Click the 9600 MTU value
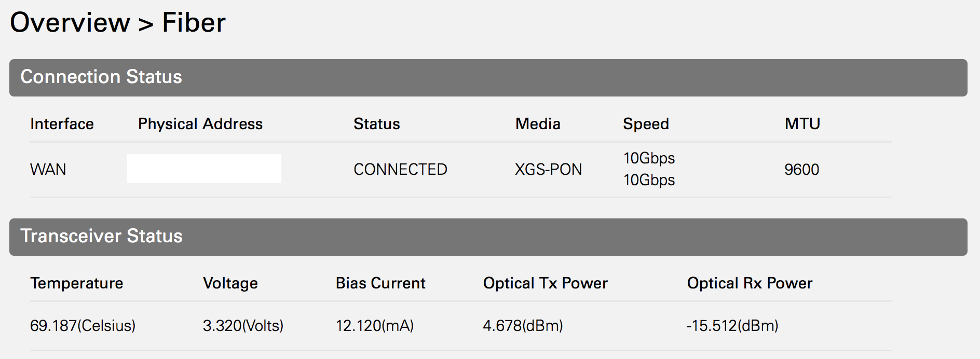This screenshot has height=359, width=980. coord(801,170)
